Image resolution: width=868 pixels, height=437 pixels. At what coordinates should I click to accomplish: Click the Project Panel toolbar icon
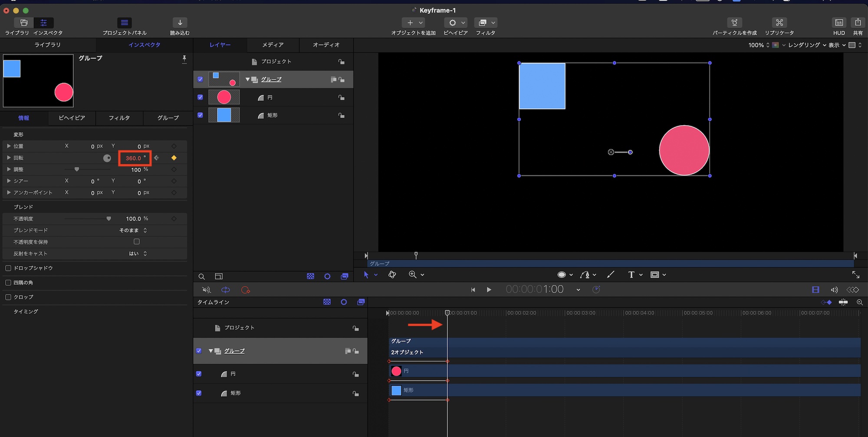click(125, 23)
